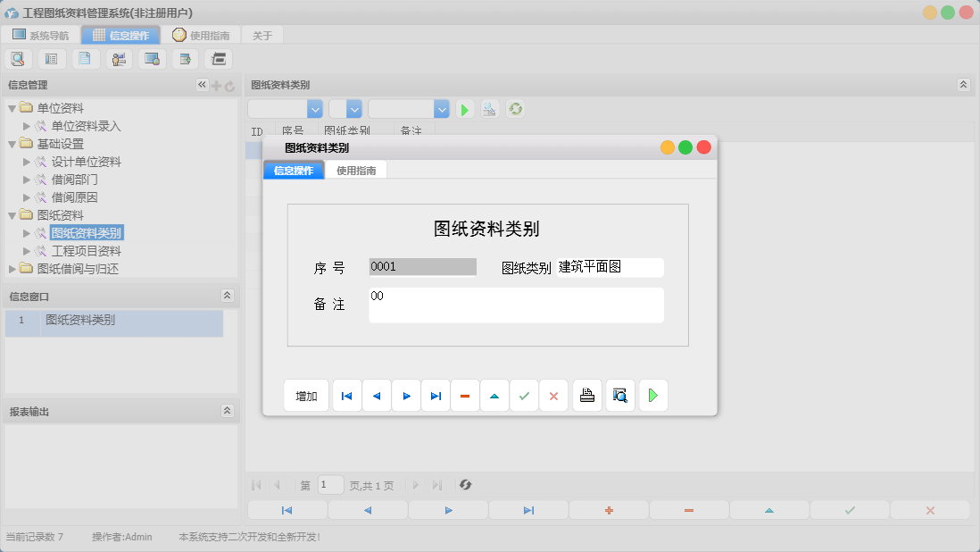Click the advanced search icon beside the run arrow
Screen dimensions: 980x552
(x=488, y=109)
